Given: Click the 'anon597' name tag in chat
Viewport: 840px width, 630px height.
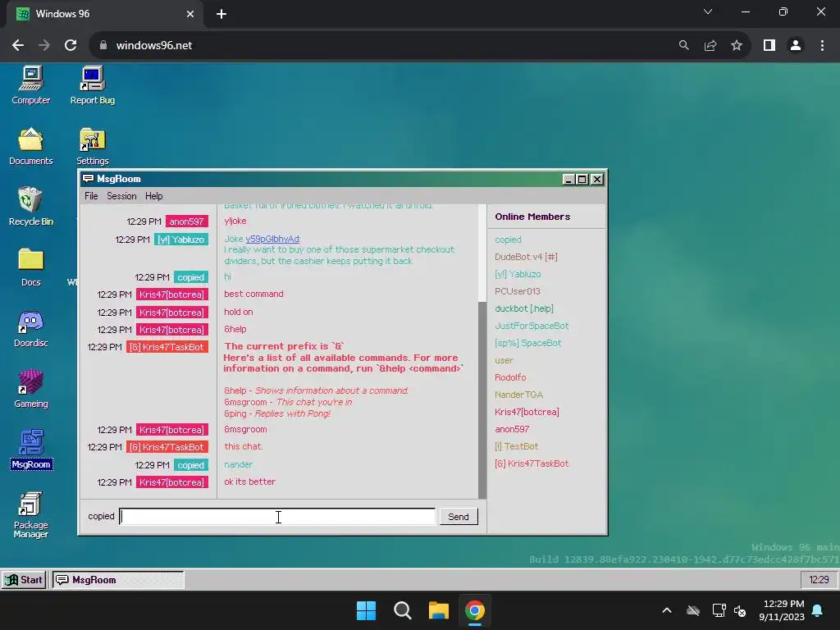Looking at the screenshot, I should [186, 221].
